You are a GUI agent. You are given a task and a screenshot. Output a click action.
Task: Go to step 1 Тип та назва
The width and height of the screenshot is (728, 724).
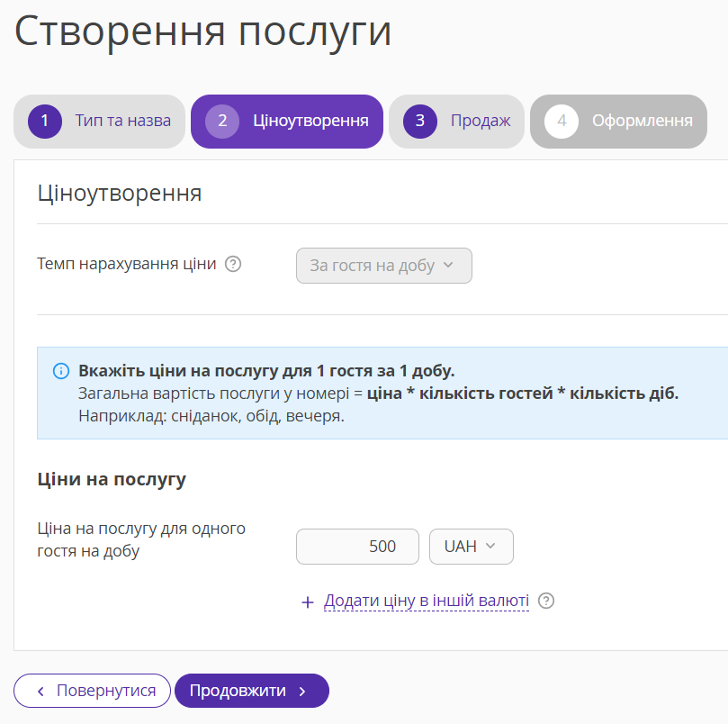99,122
